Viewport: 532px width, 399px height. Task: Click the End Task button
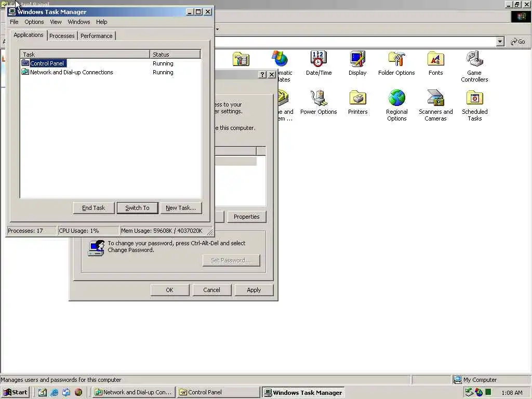click(94, 208)
